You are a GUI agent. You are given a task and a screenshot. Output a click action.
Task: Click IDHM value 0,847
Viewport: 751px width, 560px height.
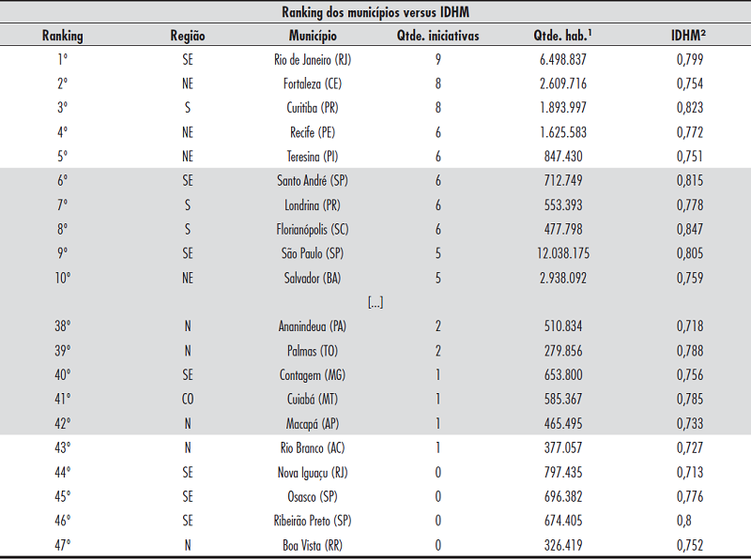pyautogui.click(x=689, y=229)
